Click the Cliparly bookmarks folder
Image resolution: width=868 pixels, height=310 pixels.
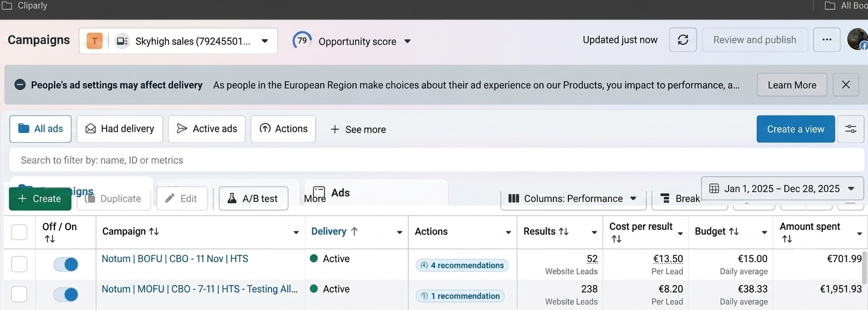26,6
